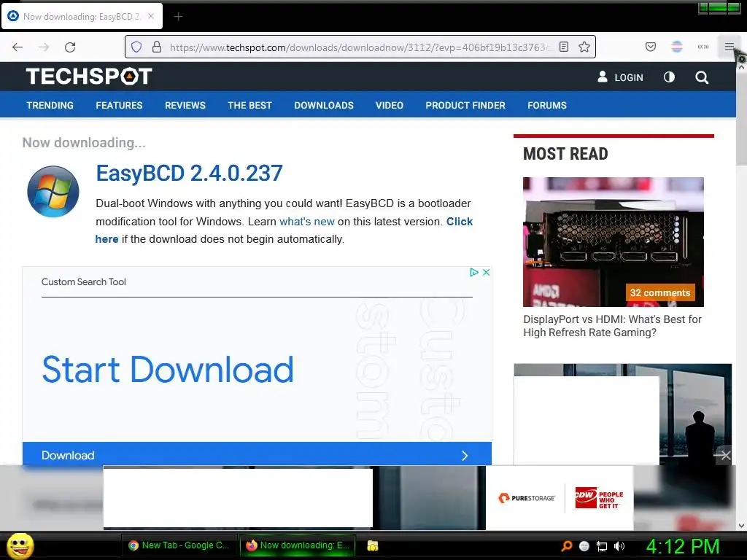Viewport: 747px width, 560px height.
Task: Open DisplayPort vs HDMI article headline
Action: (x=612, y=326)
